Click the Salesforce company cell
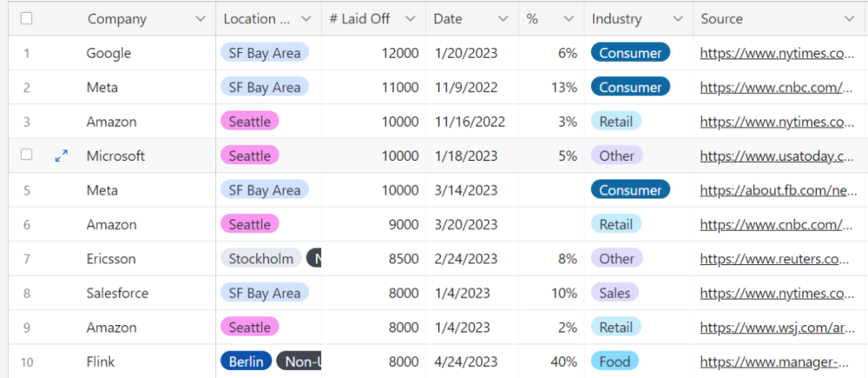Image resolution: width=868 pixels, height=378 pixels. click(117, 294)
